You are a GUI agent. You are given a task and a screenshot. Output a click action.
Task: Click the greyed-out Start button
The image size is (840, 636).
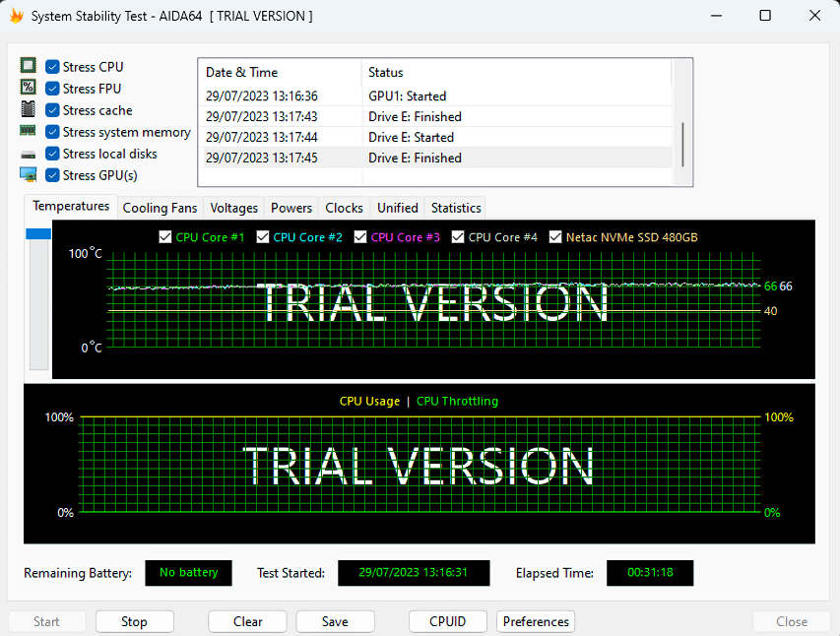coord(46,621)
